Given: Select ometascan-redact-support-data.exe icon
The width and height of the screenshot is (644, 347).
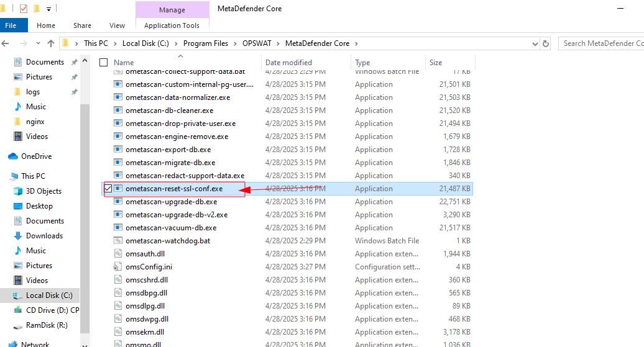Looking at the screenshot, I should [x=118, y=176].
